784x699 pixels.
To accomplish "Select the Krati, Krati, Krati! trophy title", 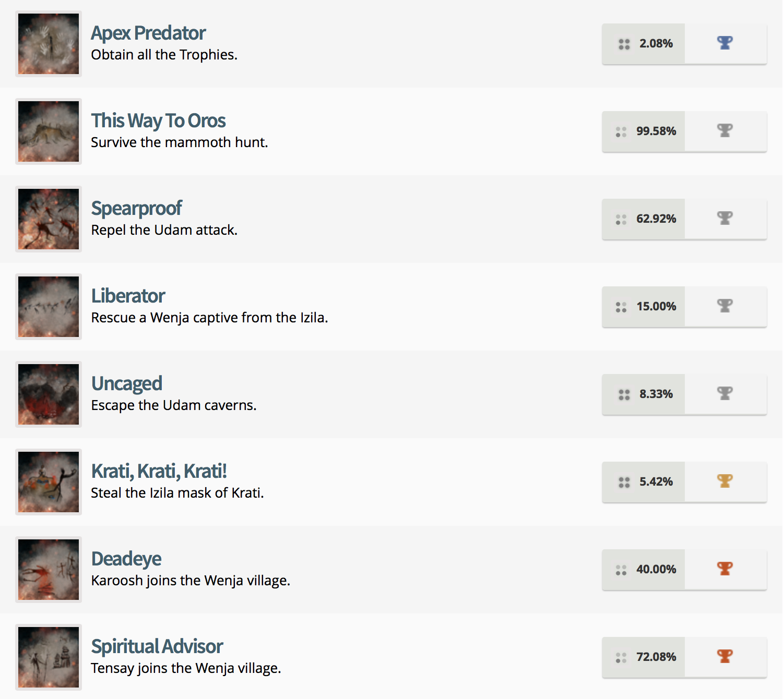I will tap(158, 471).
